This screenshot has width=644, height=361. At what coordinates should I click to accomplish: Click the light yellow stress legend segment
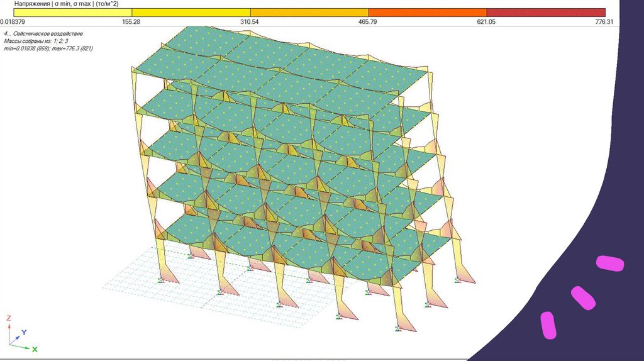(73, 13)
